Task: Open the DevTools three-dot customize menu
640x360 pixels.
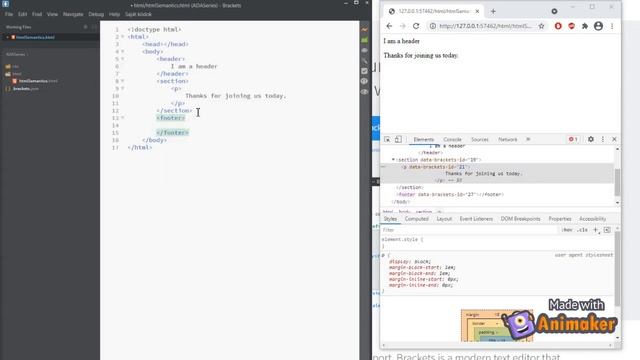Action: [603, 139]
